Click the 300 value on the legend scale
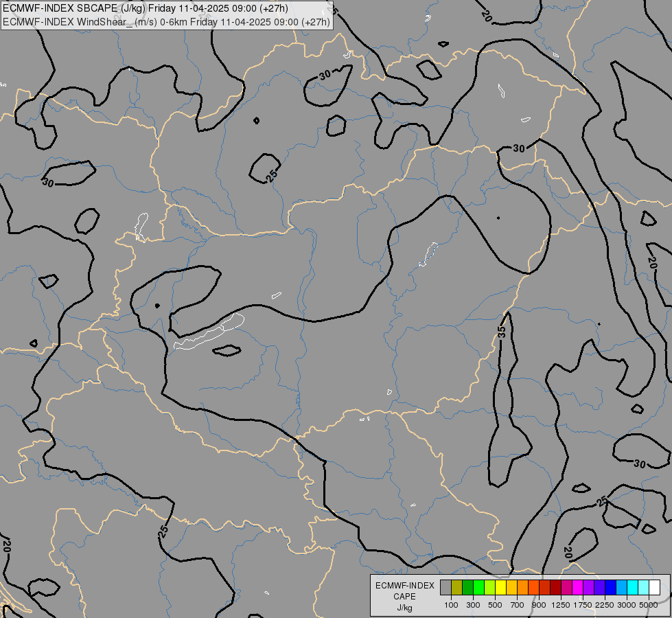 tap(473, 605)
